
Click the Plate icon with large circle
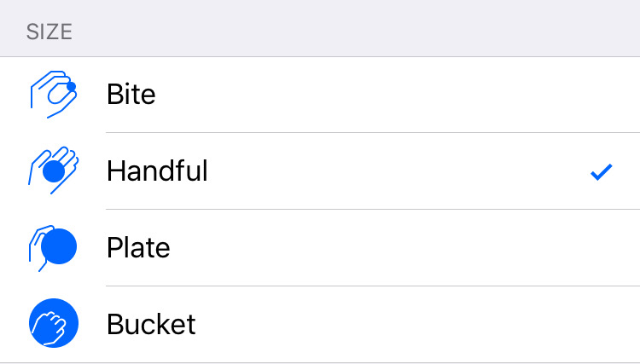53,248
